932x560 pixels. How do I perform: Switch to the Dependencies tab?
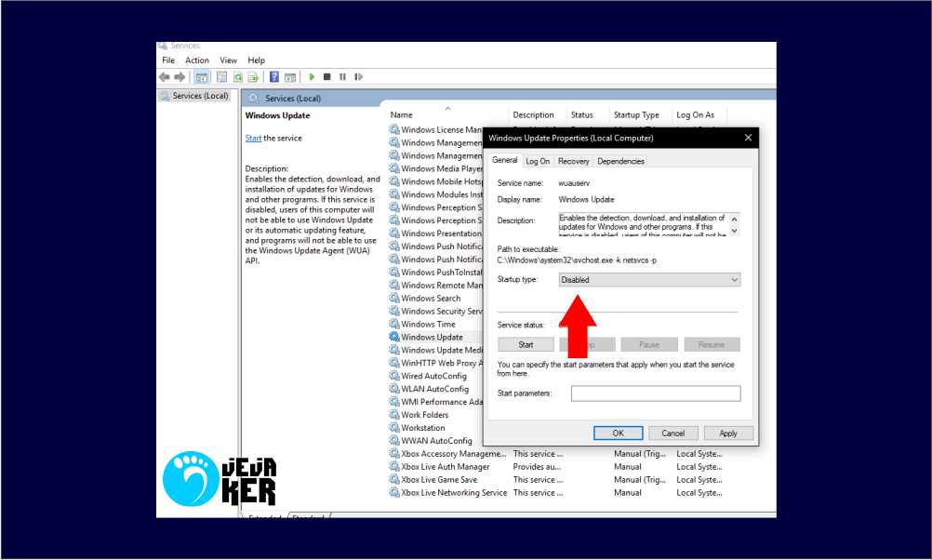tap(620, 161)
